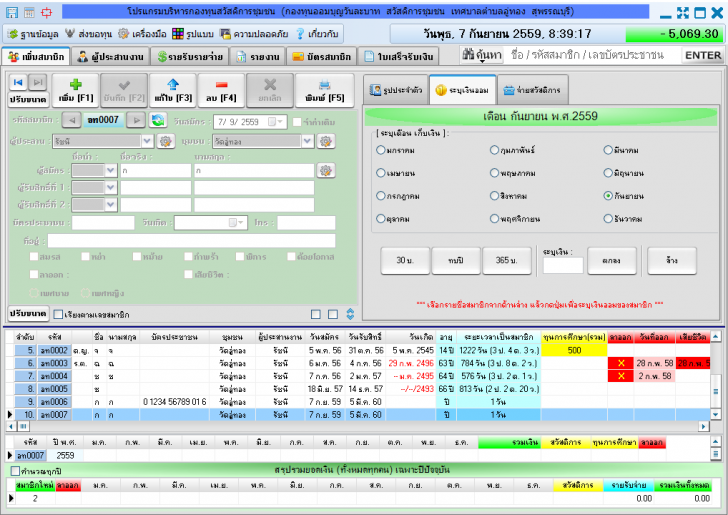
Task: Click the ตกลง confirm button
Action: click(x=610, y=259)
